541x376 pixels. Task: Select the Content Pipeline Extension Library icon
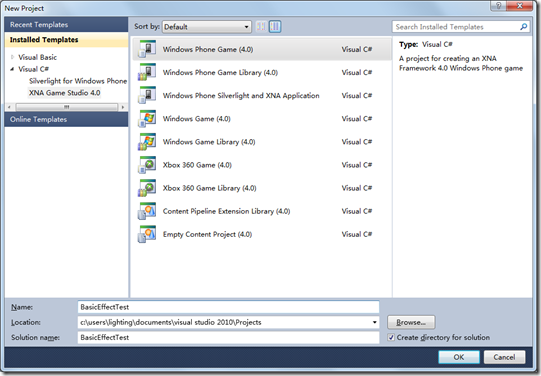click(x=147, y=211)
